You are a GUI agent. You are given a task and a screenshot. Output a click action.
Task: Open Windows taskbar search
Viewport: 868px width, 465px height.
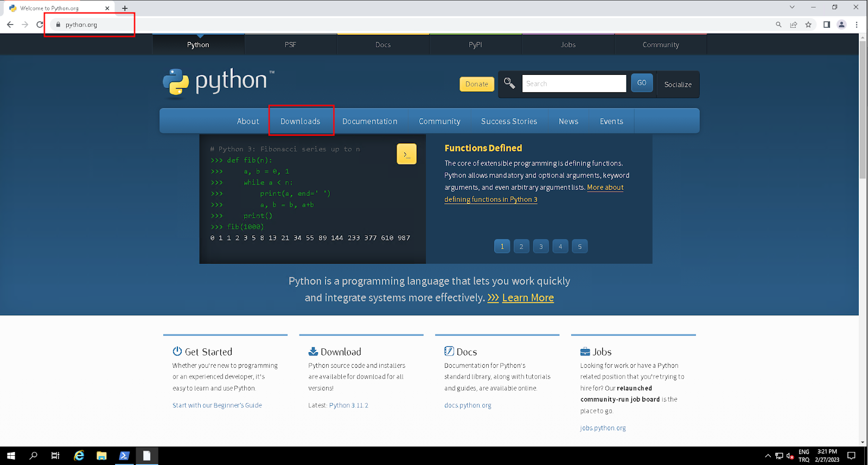click(x=33, y=456)
